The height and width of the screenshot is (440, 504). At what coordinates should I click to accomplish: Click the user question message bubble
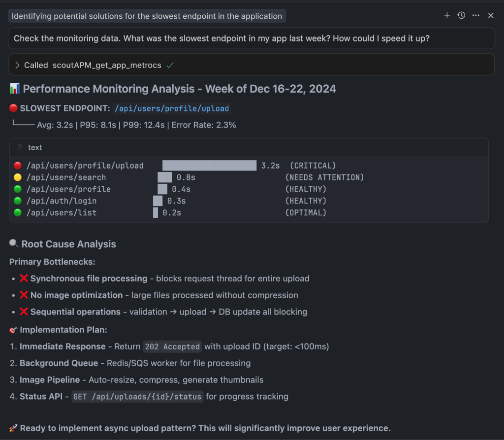coord(252,38)
